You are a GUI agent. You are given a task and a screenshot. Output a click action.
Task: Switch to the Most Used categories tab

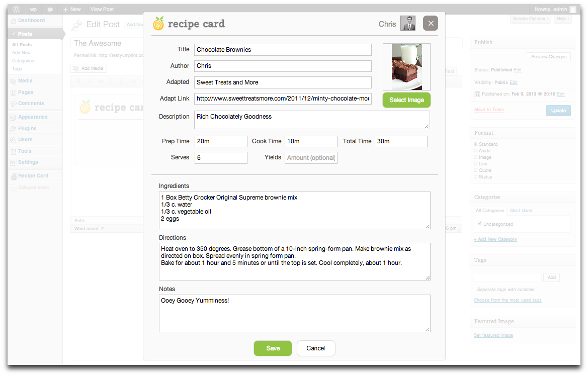521,211
